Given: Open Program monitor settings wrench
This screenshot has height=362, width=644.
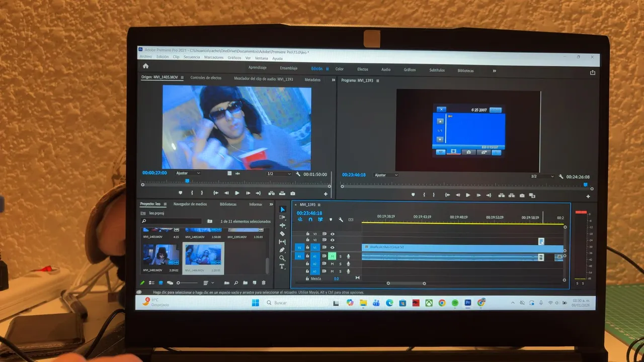Looking at the screenshot, I should pyautogui.click(x=560, y=176).
